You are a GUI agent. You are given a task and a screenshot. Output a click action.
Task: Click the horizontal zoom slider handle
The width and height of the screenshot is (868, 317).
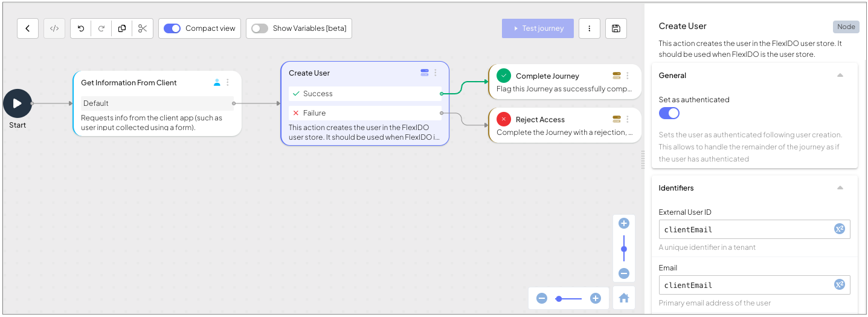tap(559, 298)
